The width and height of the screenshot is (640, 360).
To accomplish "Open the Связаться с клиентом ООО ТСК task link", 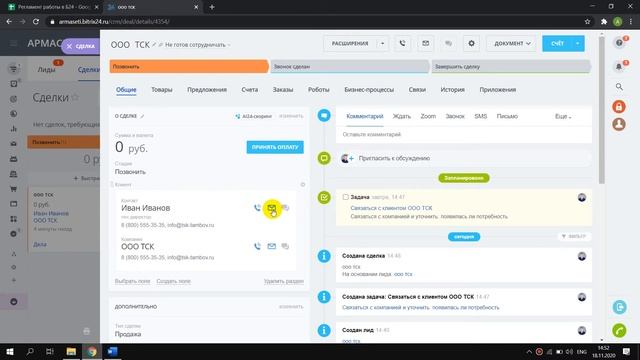I will click(391, 208).
